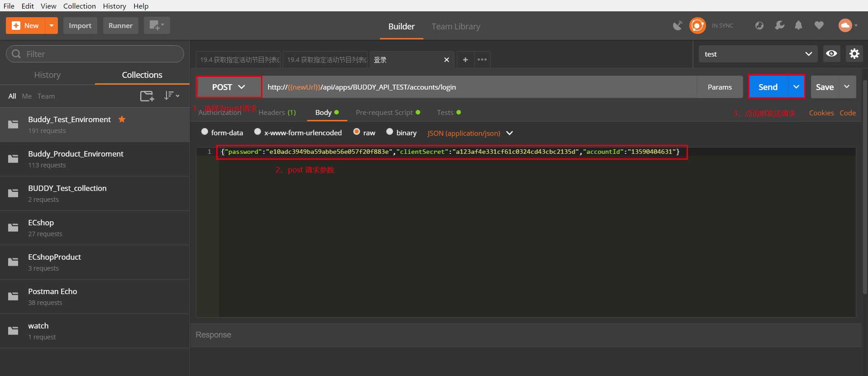Select the first 19.4 request tab

coord(238,60)
